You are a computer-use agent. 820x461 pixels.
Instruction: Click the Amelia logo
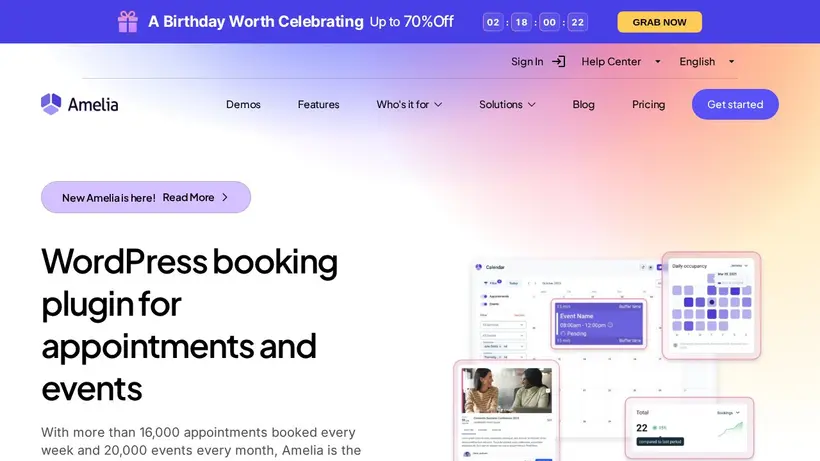[79, 104]
